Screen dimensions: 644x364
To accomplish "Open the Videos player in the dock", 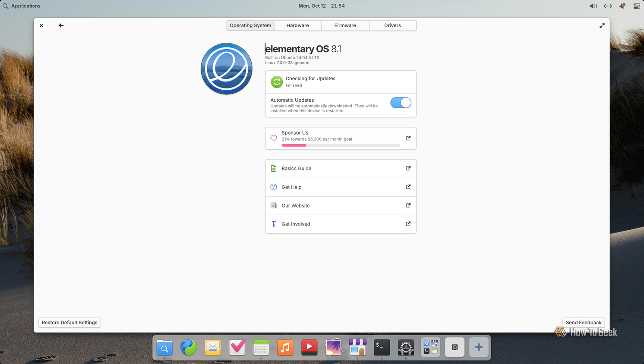I will coord(309,347).
